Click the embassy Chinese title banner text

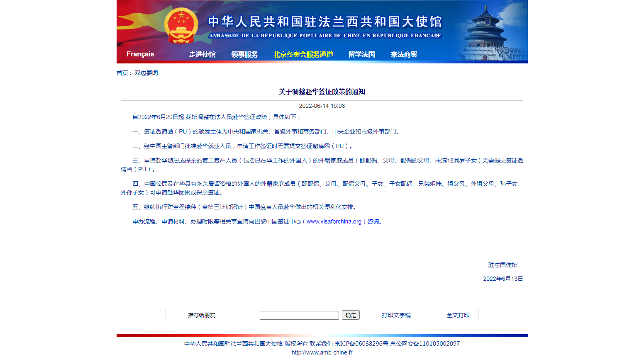325,22
